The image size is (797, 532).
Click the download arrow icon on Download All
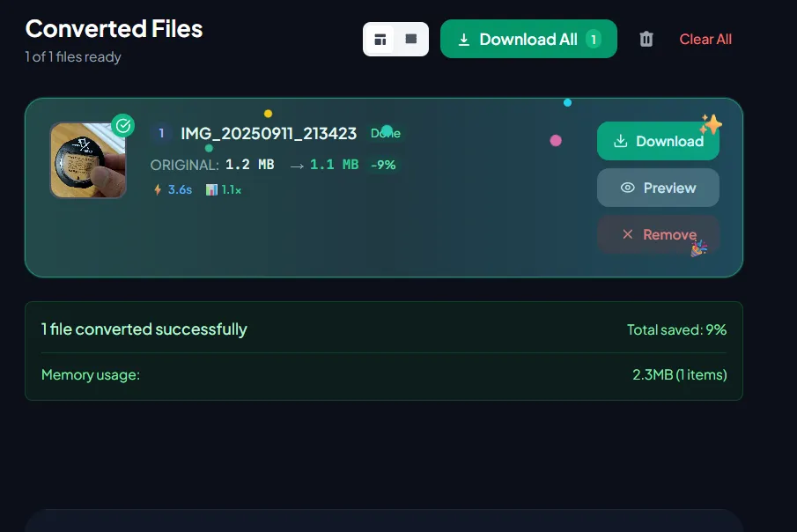(x=462, y=39)
